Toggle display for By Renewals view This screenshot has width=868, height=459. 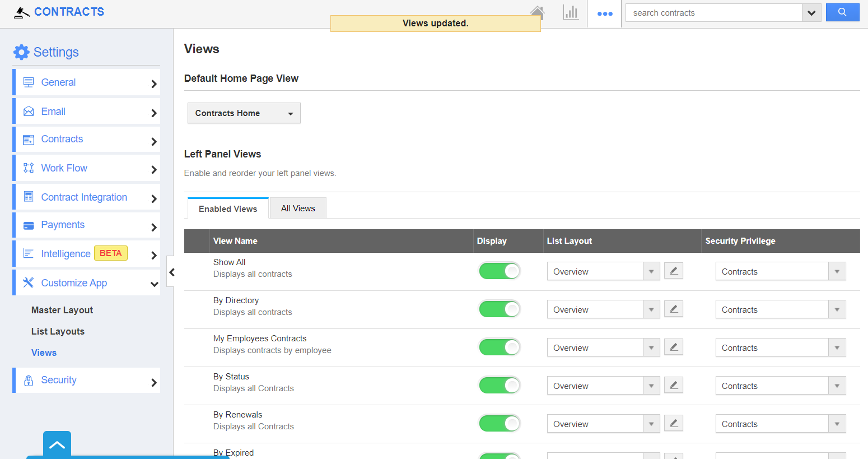coord(500,424)
